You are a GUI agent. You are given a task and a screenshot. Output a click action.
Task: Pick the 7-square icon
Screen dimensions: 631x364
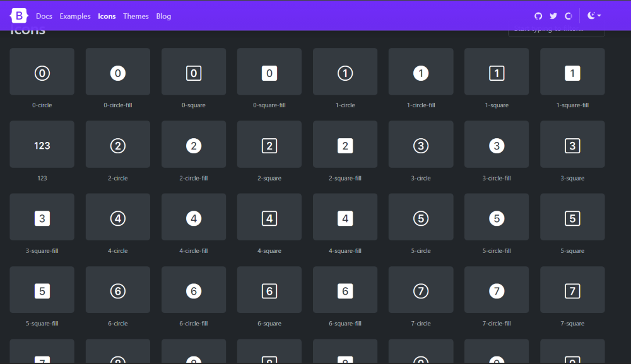pos(572,290)
